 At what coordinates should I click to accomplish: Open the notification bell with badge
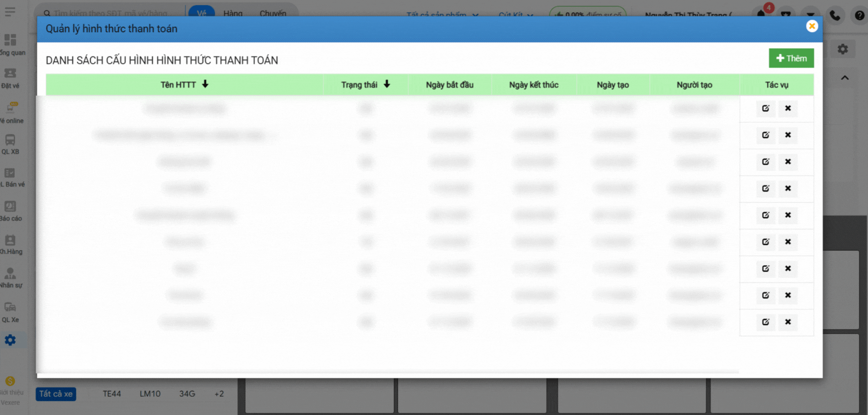pyautogui.click(x=761, y=14)
